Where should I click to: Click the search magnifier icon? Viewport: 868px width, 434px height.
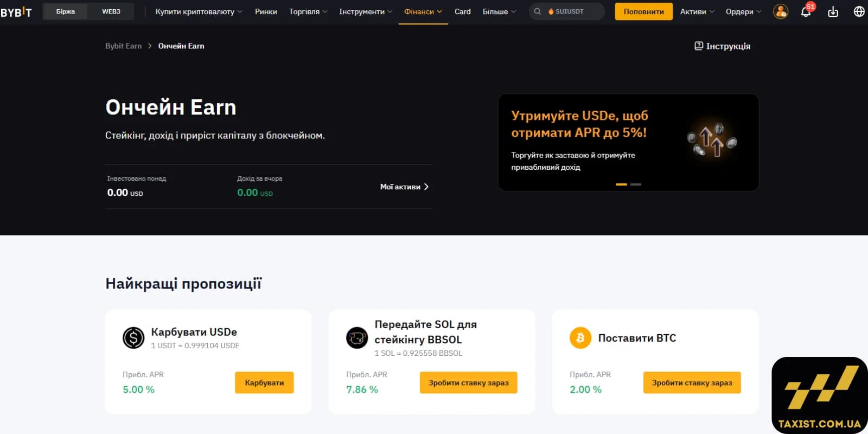click(x=538, y=11)
